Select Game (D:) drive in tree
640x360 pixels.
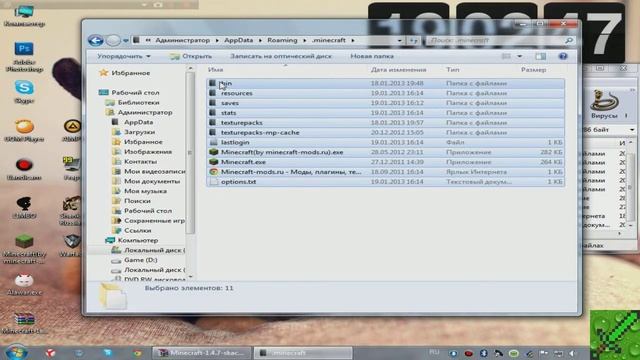tap(140, 260)
